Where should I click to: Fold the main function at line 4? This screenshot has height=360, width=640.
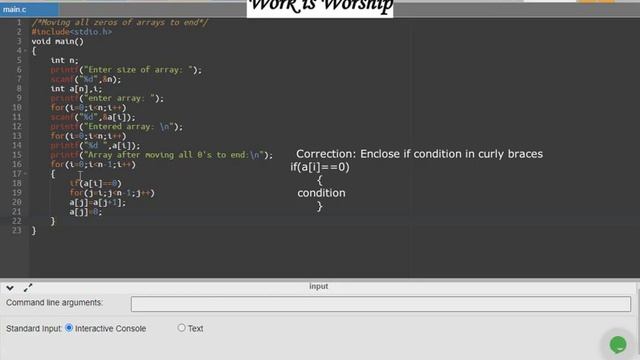point(25,51)
